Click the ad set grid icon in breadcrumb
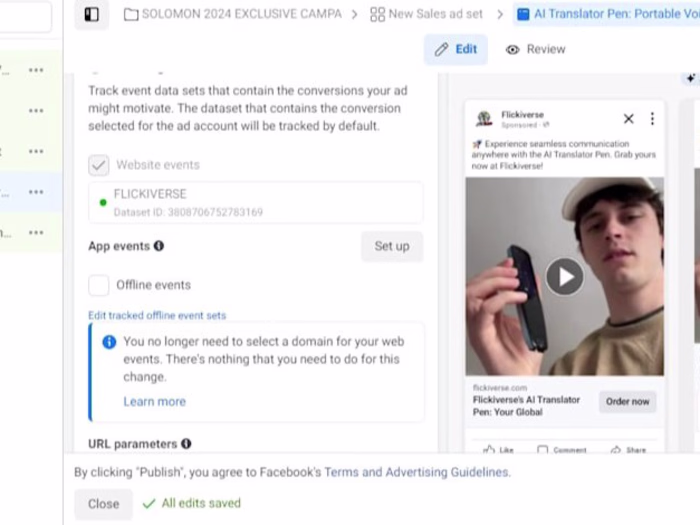 (x=377, y=15)
